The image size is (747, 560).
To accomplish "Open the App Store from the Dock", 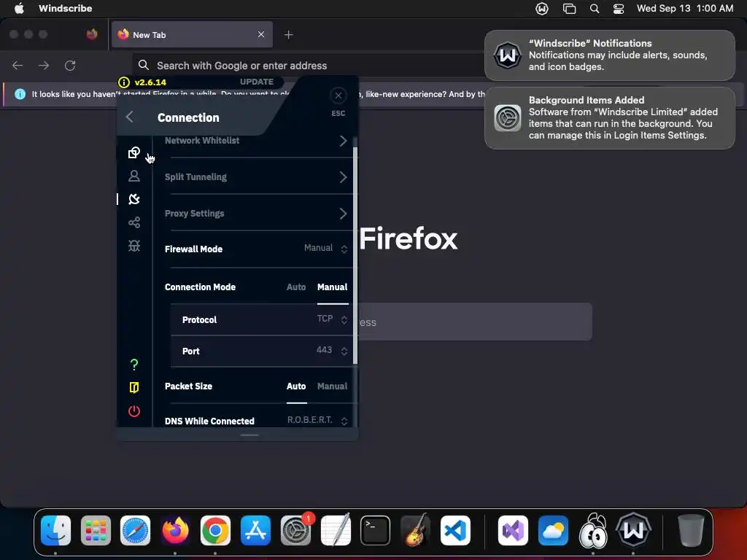I will tap(256, 531).
